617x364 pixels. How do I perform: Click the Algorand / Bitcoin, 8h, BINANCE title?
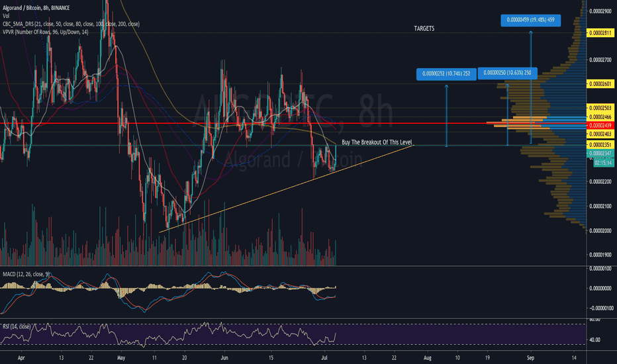point(36,8)
